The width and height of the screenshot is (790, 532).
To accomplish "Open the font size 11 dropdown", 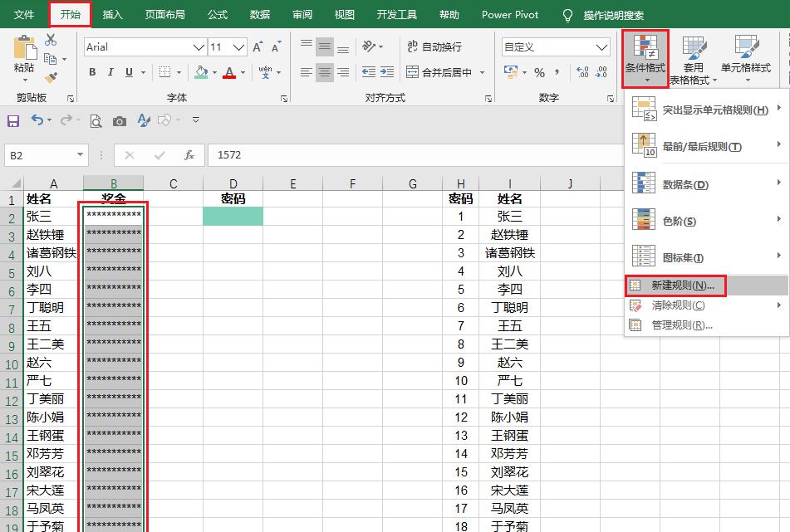I will pos(238,47).
